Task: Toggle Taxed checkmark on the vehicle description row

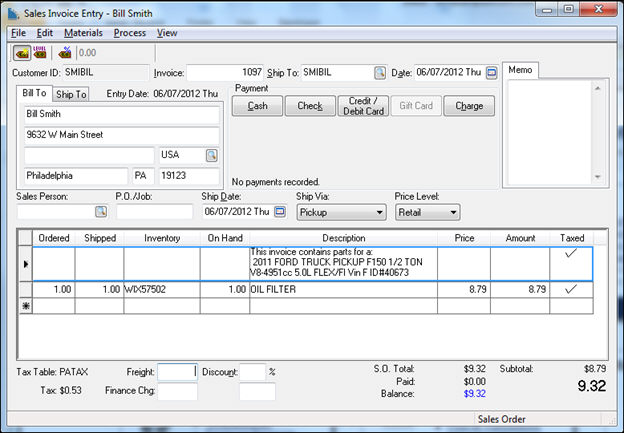Action: pos(571,253)
